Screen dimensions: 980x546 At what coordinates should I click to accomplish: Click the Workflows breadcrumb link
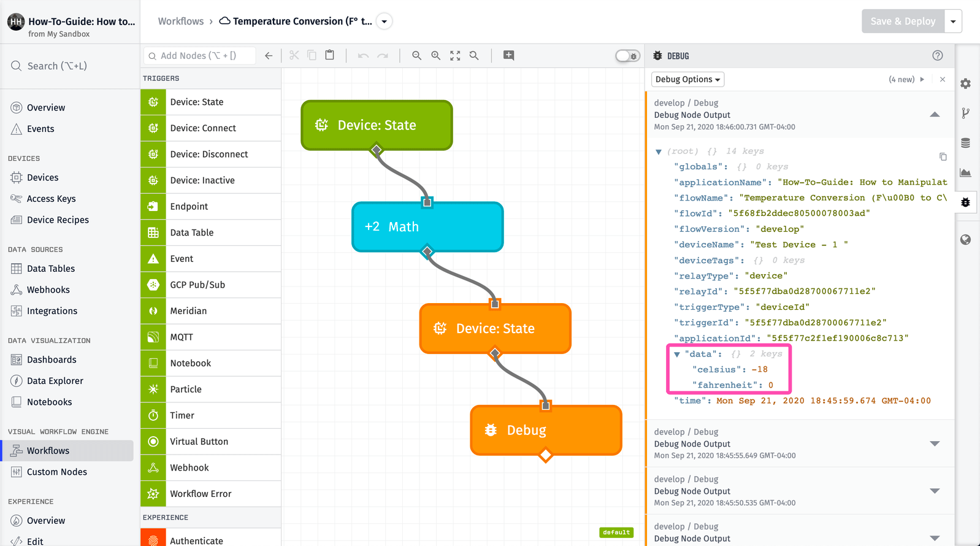click(180, 21)
